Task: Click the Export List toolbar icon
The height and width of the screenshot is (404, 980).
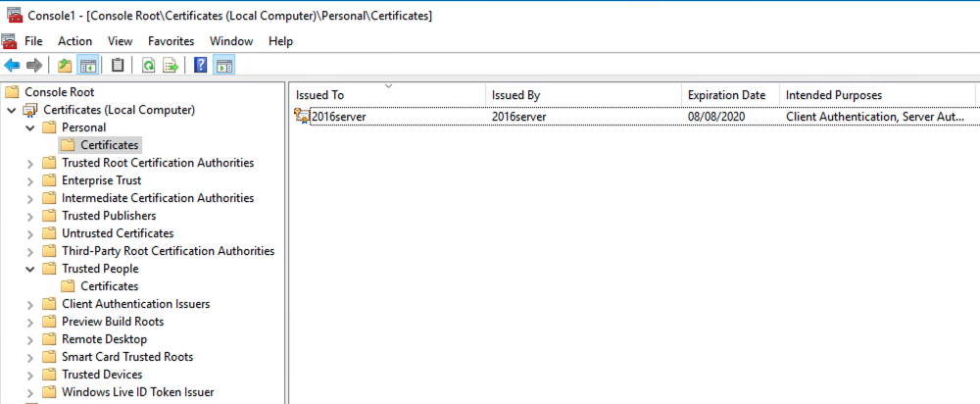Action: (171, 66)
